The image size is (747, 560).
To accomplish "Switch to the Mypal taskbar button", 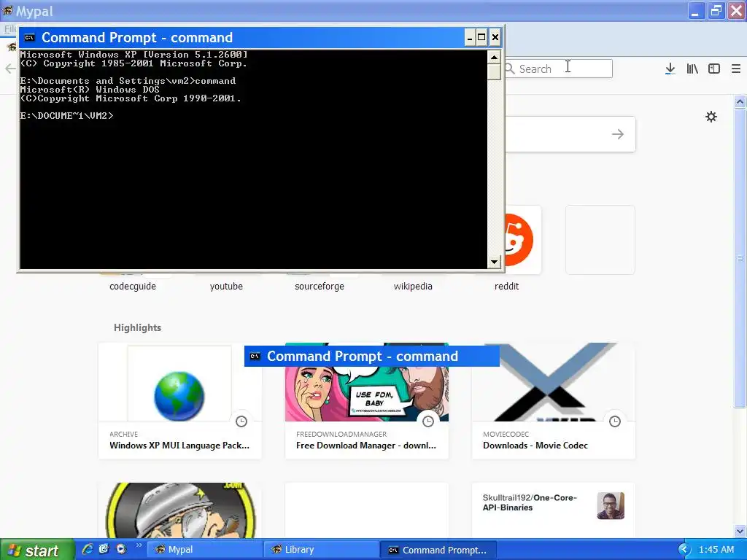I will pyautogui.click(x=204, y=550).
